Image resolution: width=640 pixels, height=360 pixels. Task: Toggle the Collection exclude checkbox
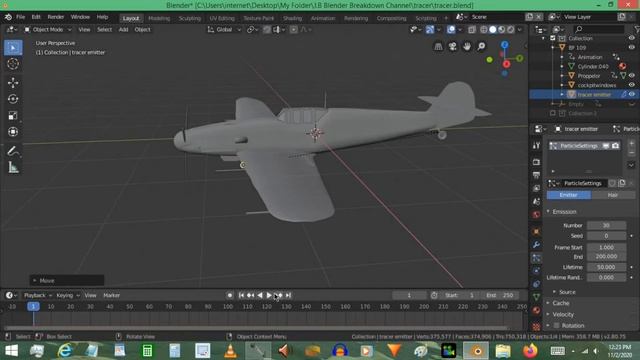tap(553, 38)
